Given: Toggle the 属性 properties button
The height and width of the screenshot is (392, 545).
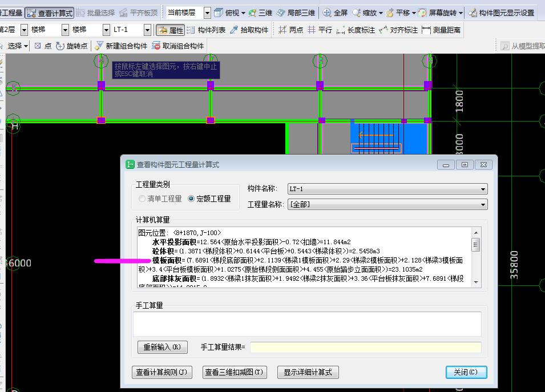Looking at the screenshot, I should click(170, 30).
